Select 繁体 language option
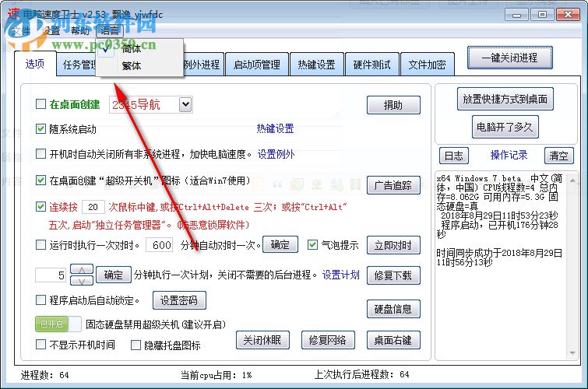 coord(132,66)
